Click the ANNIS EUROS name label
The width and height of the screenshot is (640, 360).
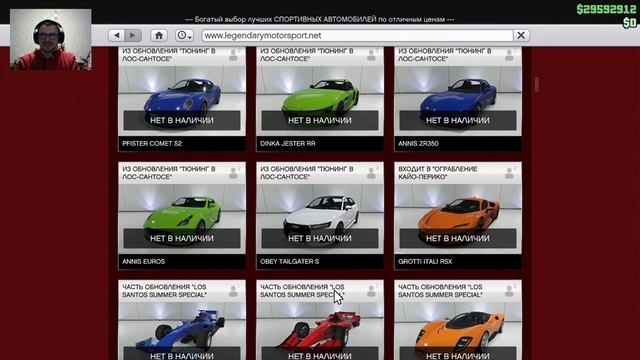point(143,262)
